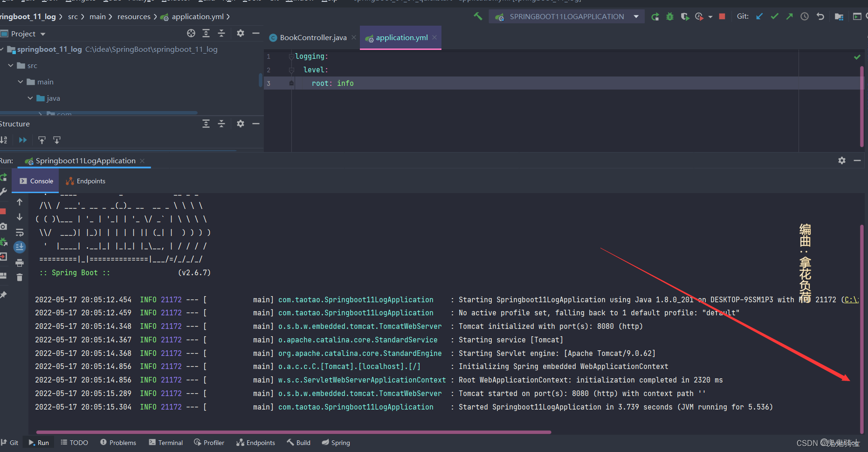Open Project Structure icon in toolbar
The image size is (868, 452).
pos(839,17)
